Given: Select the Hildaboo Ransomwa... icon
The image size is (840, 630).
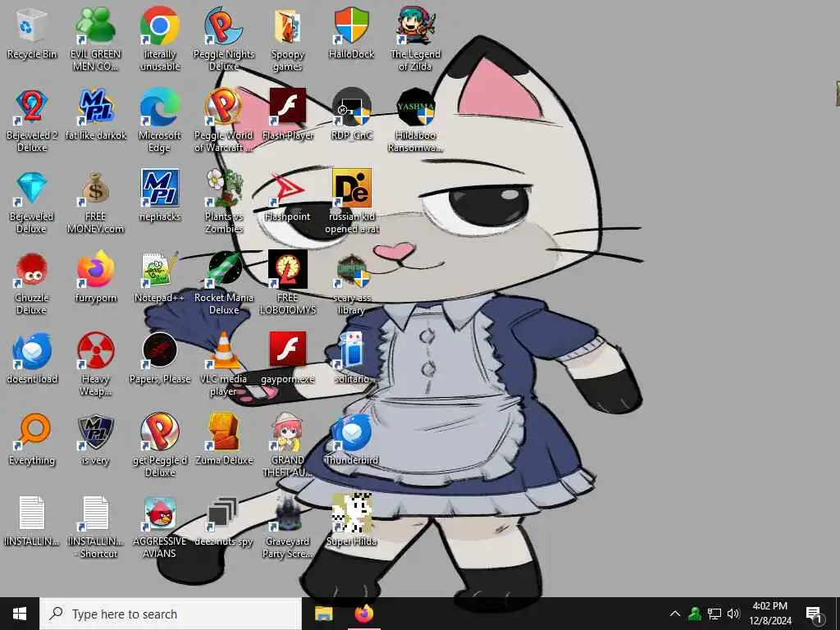Looking at the screenshot, I should click(x=416, y=107).
